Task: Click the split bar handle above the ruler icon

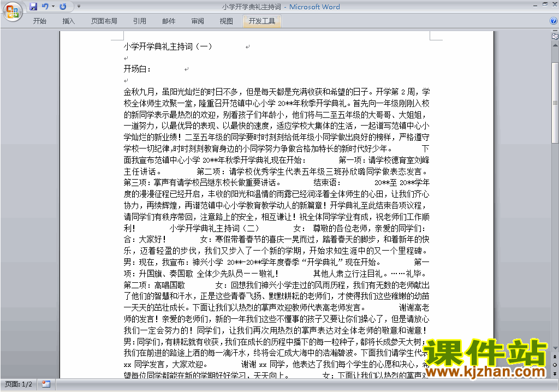Action: click(x=555, y=31)
